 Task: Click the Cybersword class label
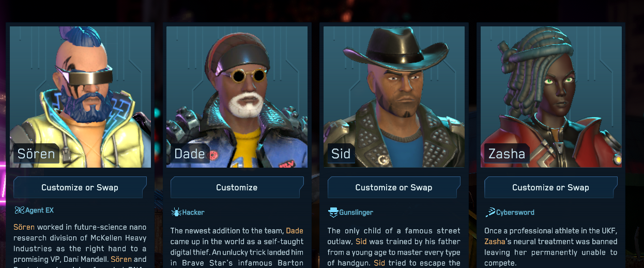515,212
